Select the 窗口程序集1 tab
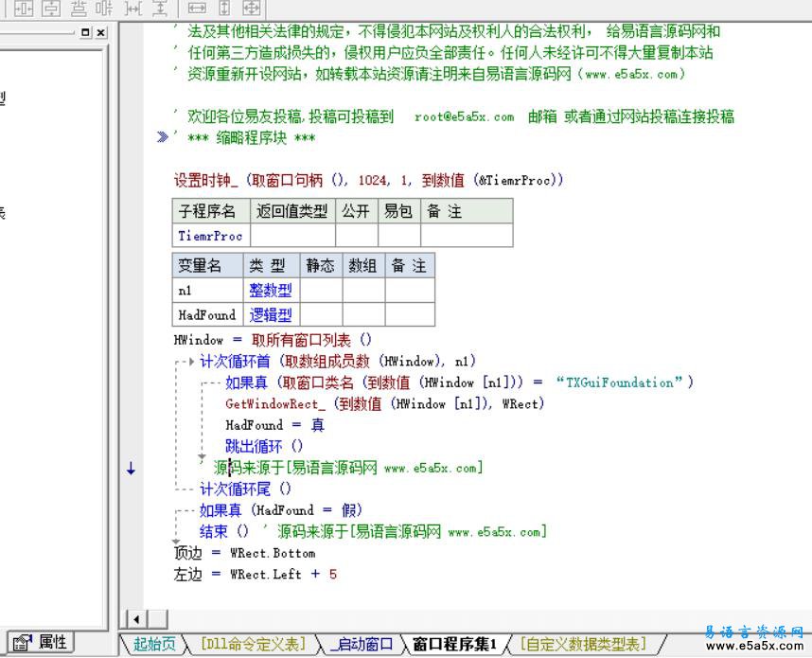The width and height of the screenshot is (812, 658). pyautogui.click(x=454, y=644)
